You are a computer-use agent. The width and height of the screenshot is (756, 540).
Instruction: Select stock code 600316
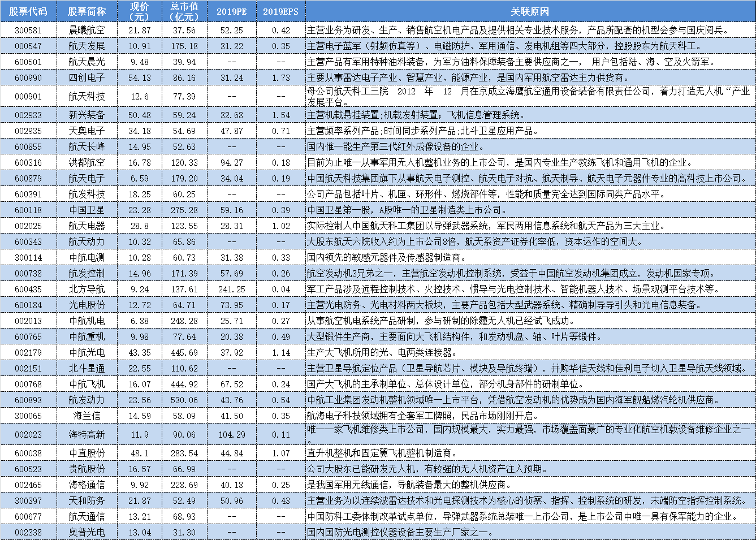pos(28,162)
